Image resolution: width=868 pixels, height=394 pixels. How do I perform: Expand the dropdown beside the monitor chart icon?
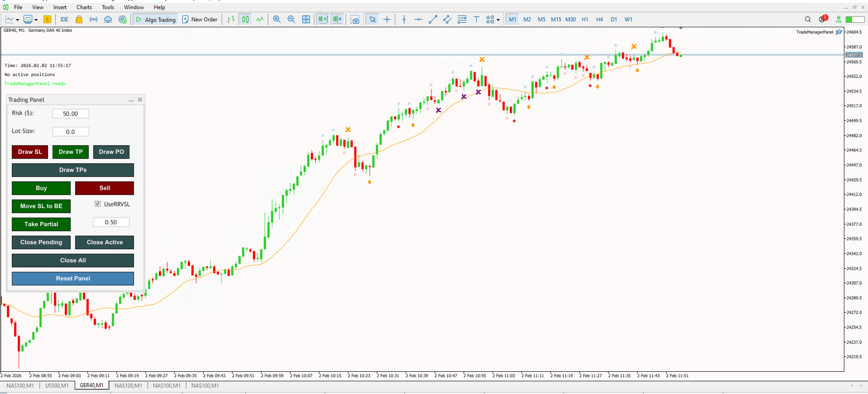click(x=36, y=20)
